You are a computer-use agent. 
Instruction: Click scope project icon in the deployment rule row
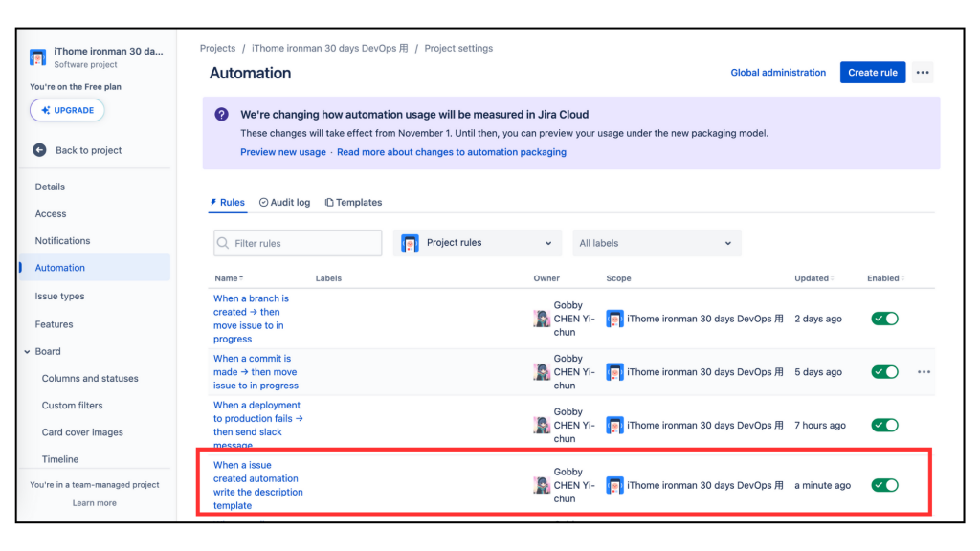point(614,425)
